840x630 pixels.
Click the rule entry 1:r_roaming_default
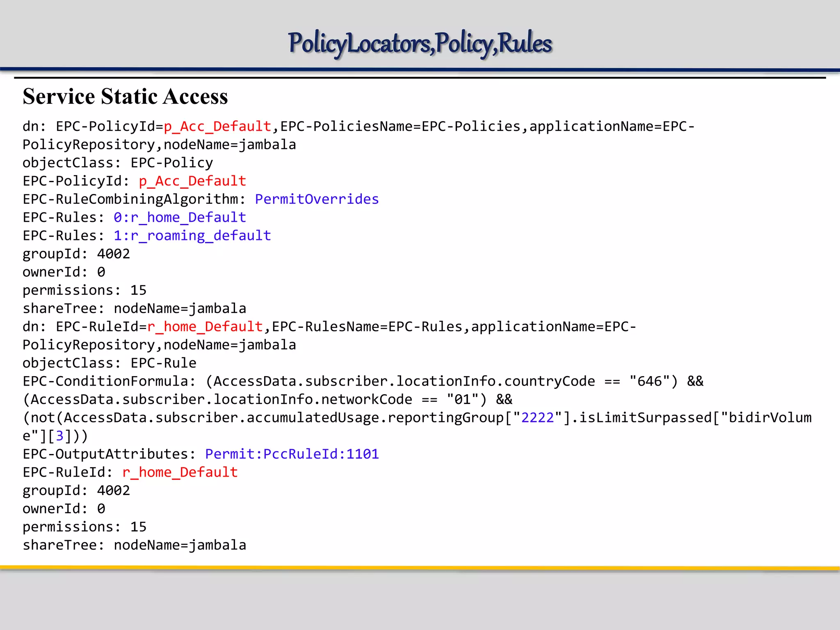192,235
